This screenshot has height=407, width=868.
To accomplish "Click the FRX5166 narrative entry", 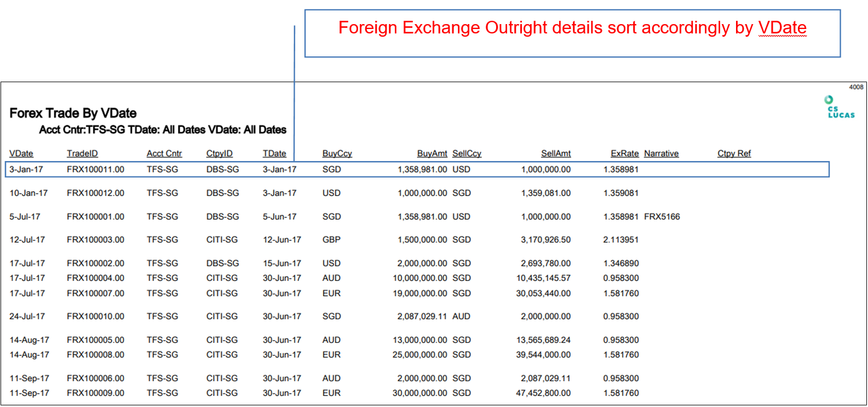I will point(662,216).
